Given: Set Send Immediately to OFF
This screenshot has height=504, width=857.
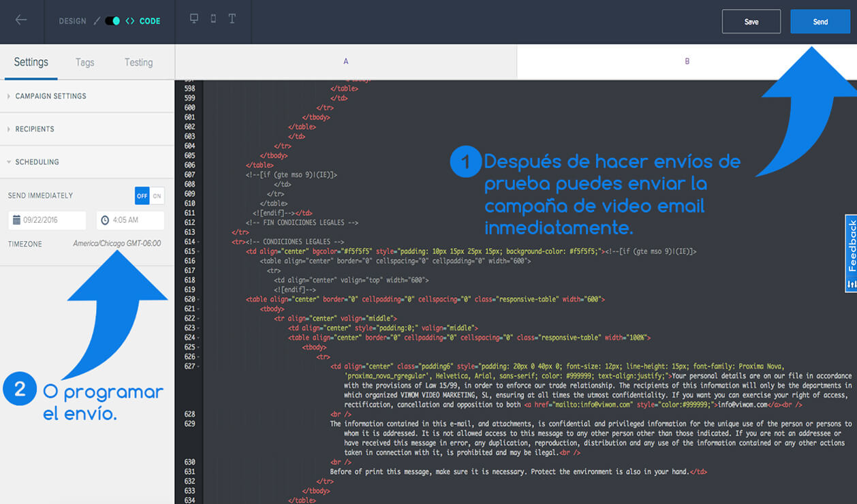Looking at the screenshot, I should point(142,196).
